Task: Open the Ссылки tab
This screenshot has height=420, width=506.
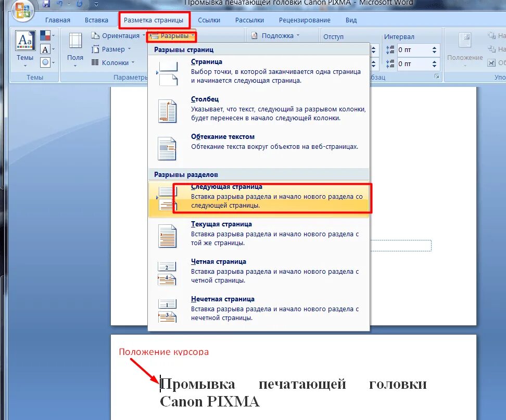Action: pos(209,20)
